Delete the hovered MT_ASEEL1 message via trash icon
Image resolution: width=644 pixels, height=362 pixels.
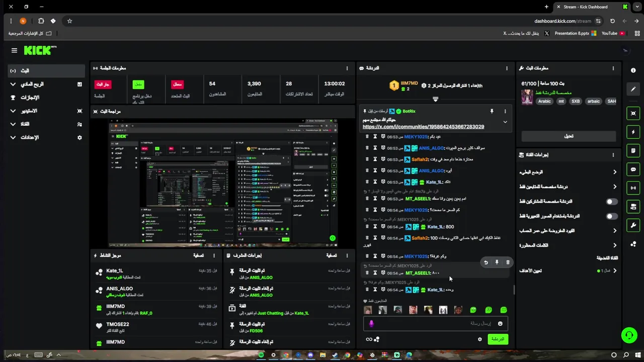[x=508, y=262]
